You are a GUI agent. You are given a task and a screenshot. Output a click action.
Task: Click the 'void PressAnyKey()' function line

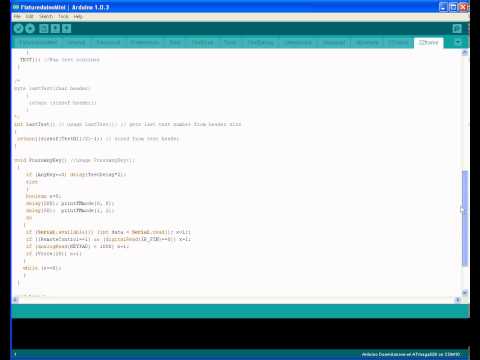point(74,160)
